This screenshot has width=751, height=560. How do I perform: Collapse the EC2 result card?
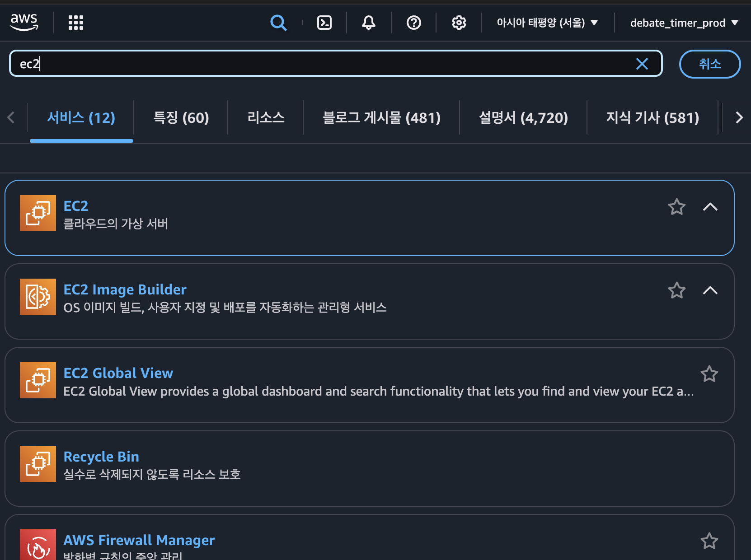tap(710, 207)
